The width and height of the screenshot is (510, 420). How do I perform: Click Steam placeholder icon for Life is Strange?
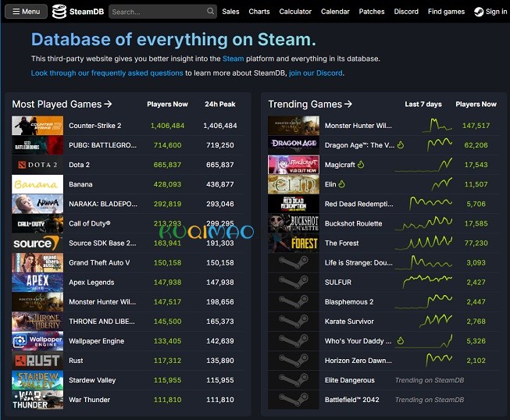pos(294,262)
